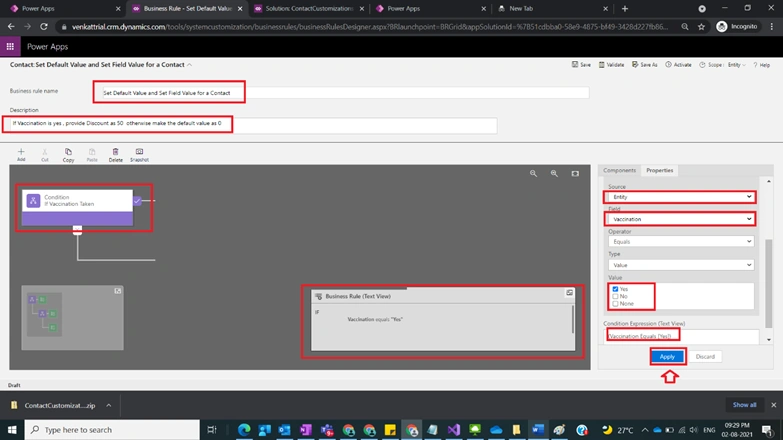Reload the page in the browser
The width and height of the screenshot is (783, 440).
coord(44,26)
